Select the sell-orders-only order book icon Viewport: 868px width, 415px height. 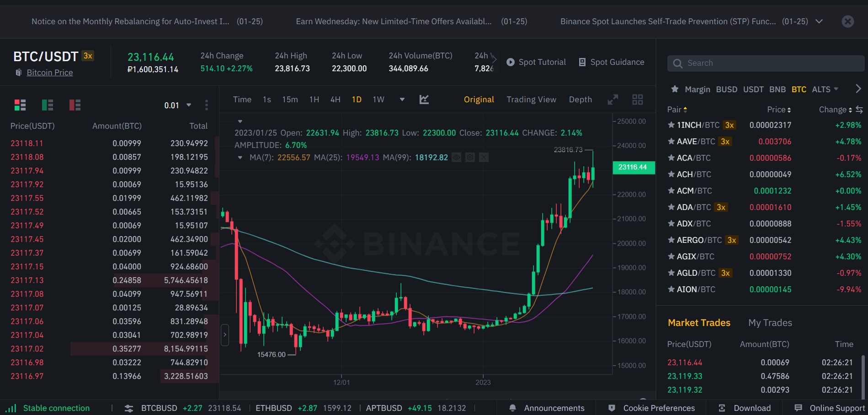75,105
